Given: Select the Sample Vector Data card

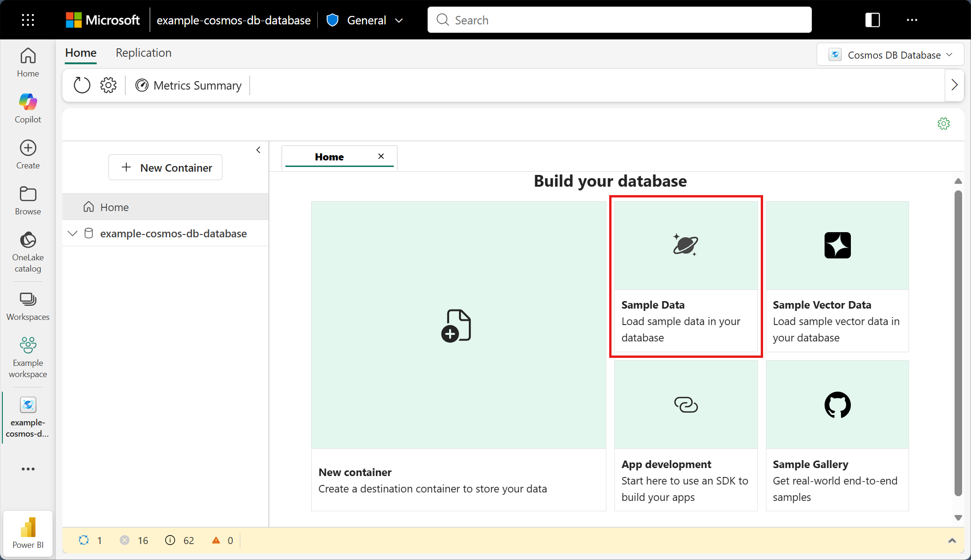Looking at the screenshot, I should click(837, 276).
